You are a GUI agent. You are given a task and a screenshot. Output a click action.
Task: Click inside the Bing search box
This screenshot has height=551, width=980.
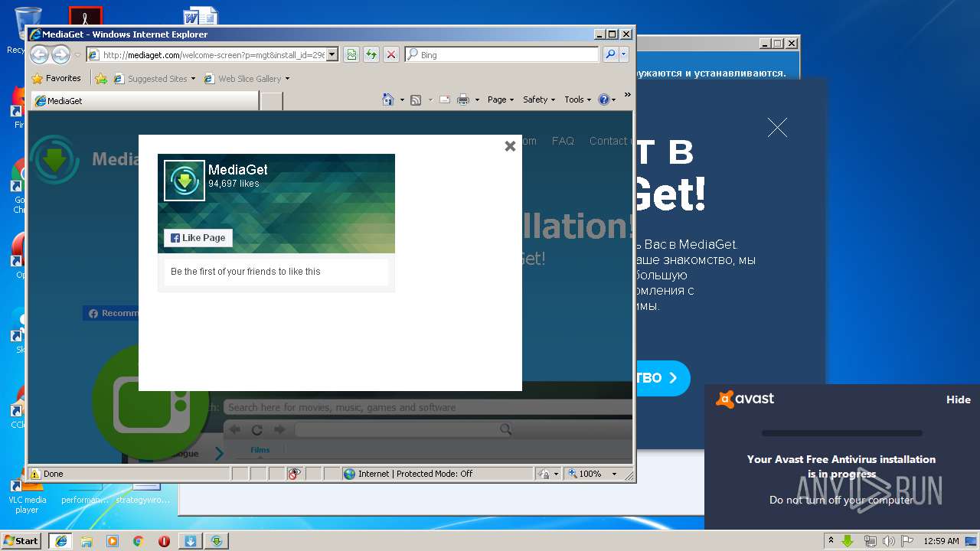(501, 55)
